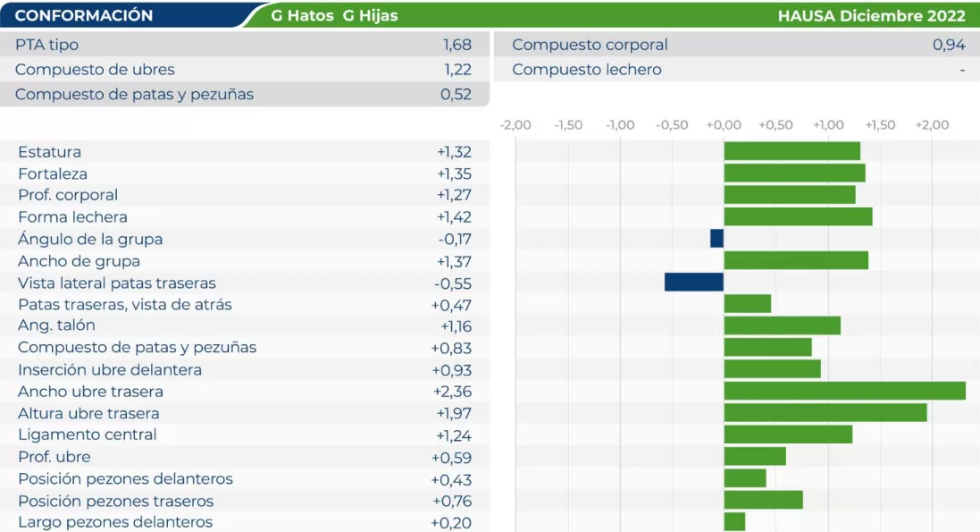This screenshot has width=980, height=532.
Task: Click the green Largo pezones delanteros bar
Action: [734, 521]
